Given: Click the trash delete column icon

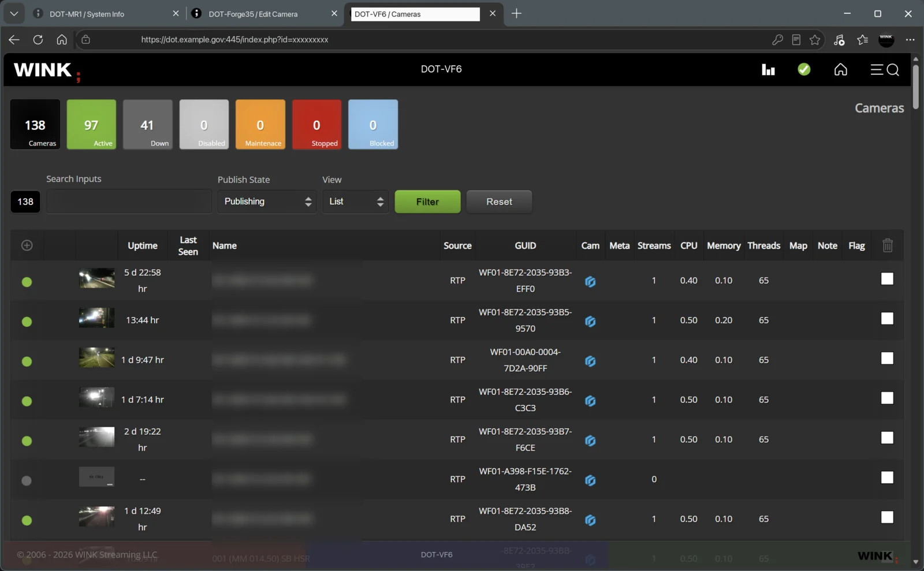Looking at the screenshot, I should 888,245.
